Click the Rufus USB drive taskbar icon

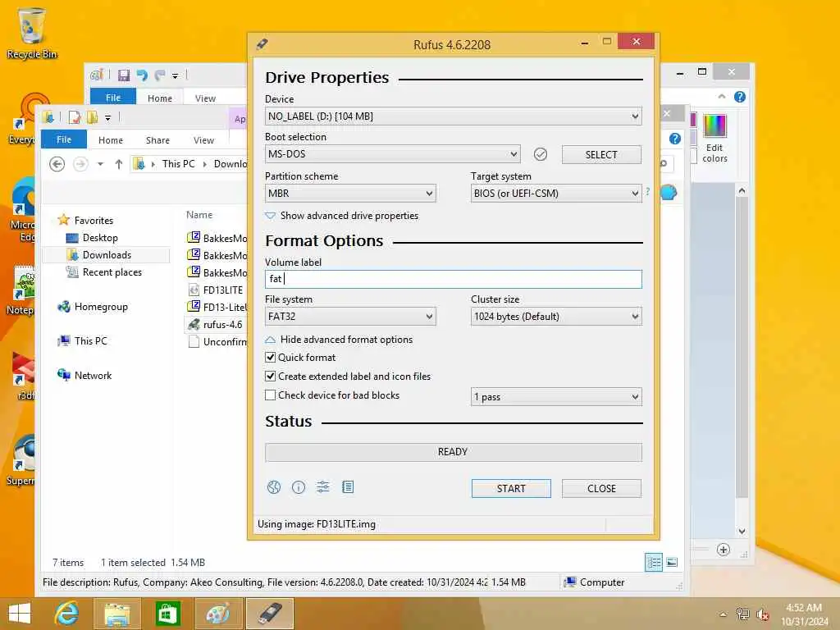click(x=269, y=614)
